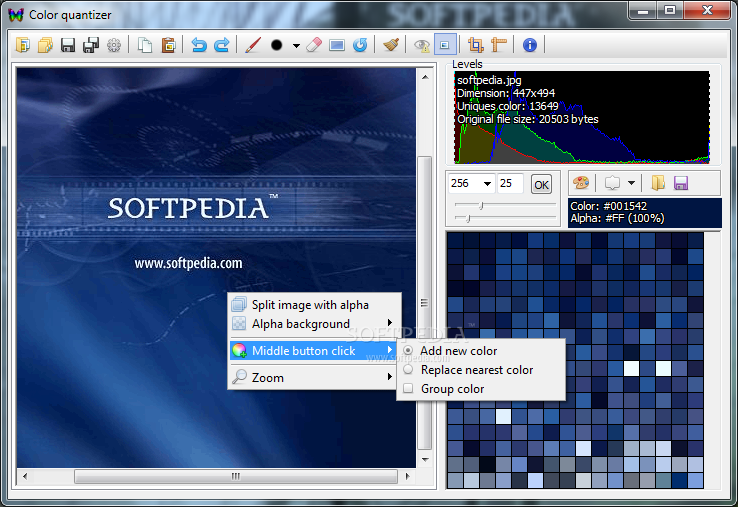The image size is (738, 507).
Task: Toggle the eye with warning preview icon
Action: point(422,46)
